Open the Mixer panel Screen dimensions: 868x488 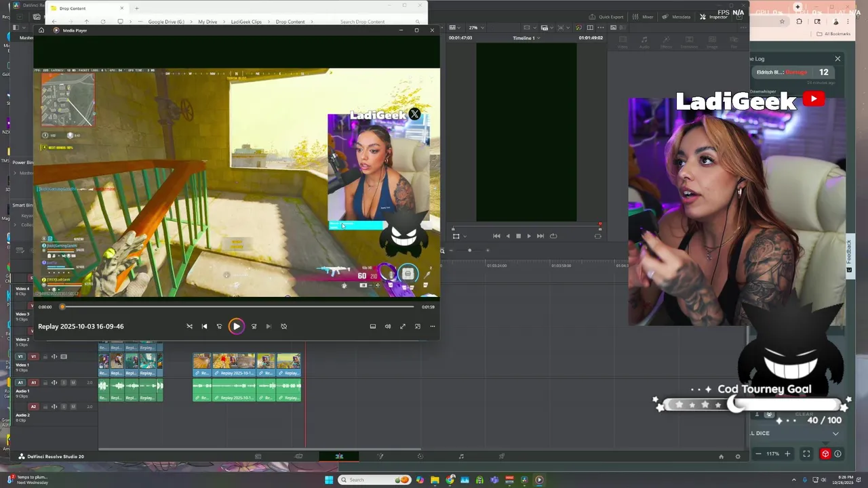point(643,17)
